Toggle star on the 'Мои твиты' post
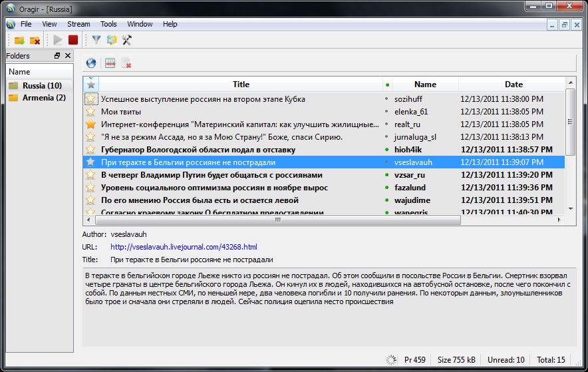This screenshot has height=372, width=588. (90, 112)
